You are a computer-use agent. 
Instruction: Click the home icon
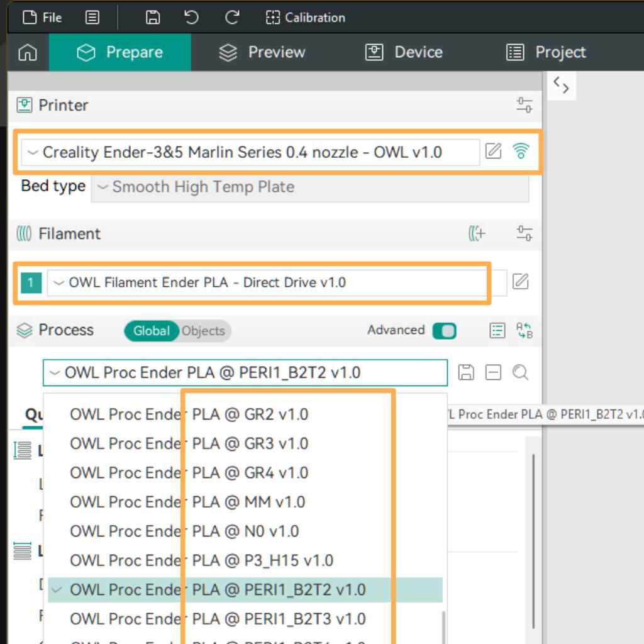tap(28, 53)
